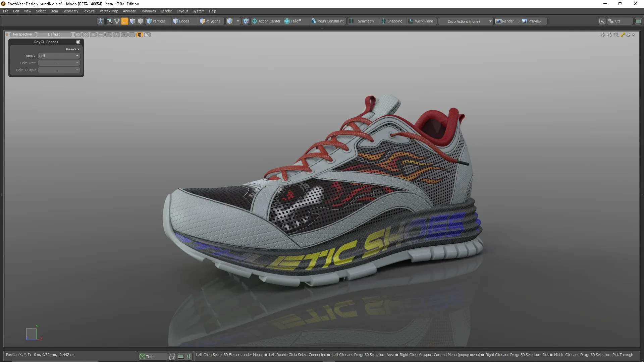Open the viewport settings gear icon
This screenshot has width=644, height=362.
(628, 35)
